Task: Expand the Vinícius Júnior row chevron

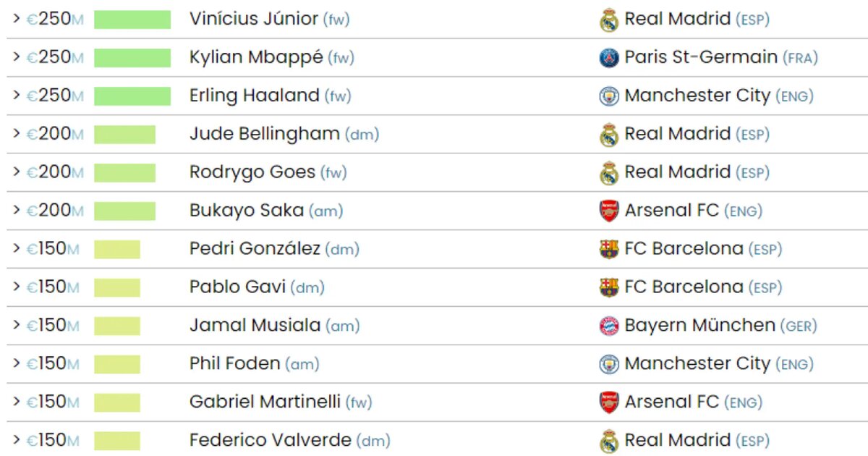Action: coord(16,19)
